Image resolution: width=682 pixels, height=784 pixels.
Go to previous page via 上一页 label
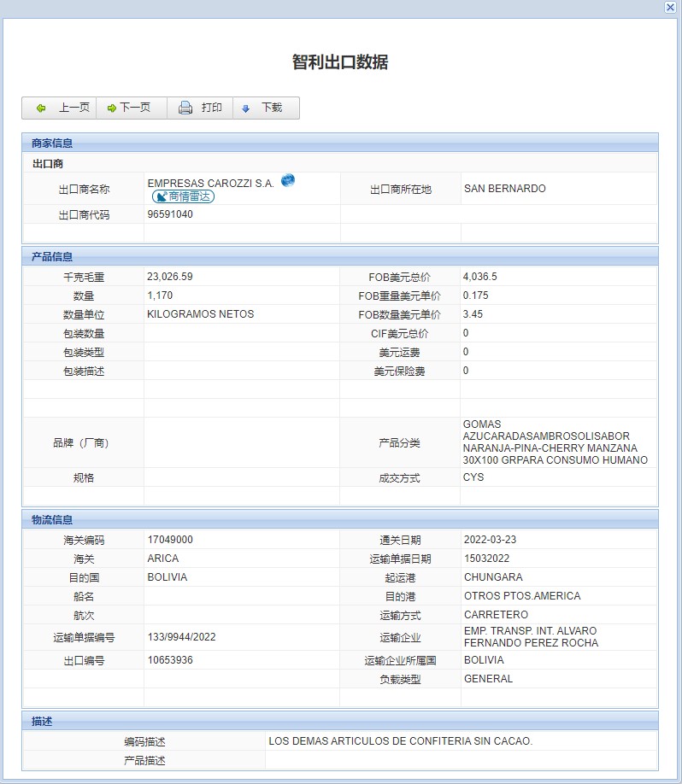click(74, 108)
